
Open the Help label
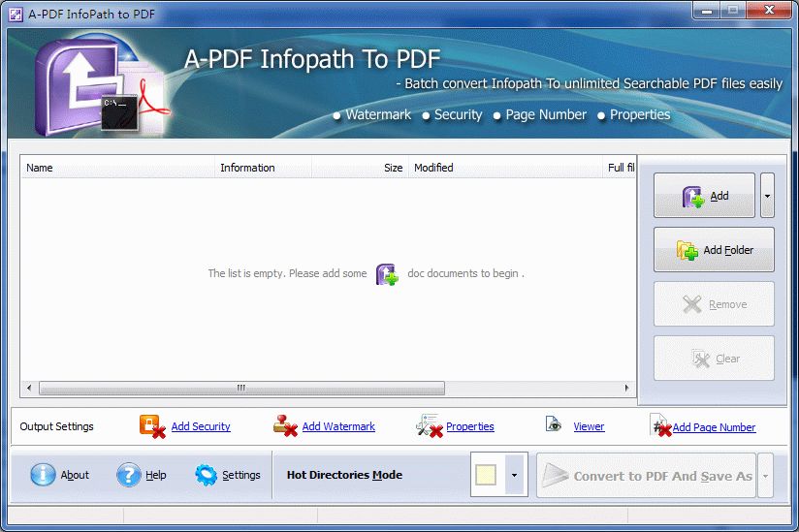pyautogui.click(x=156, y=475)
